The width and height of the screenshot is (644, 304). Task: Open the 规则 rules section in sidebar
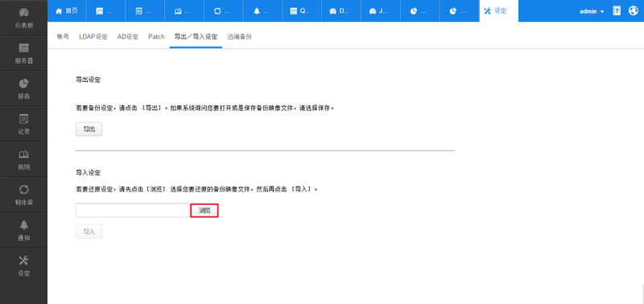point(24,159)
